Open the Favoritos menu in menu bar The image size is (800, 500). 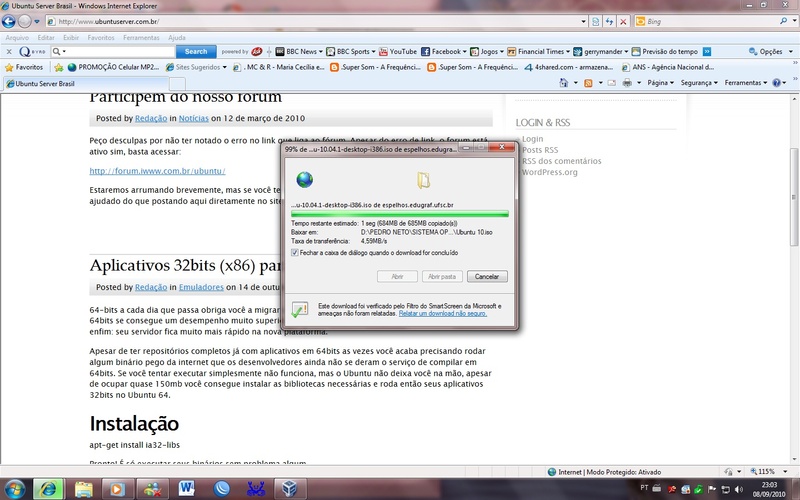[x=101, y=38]
